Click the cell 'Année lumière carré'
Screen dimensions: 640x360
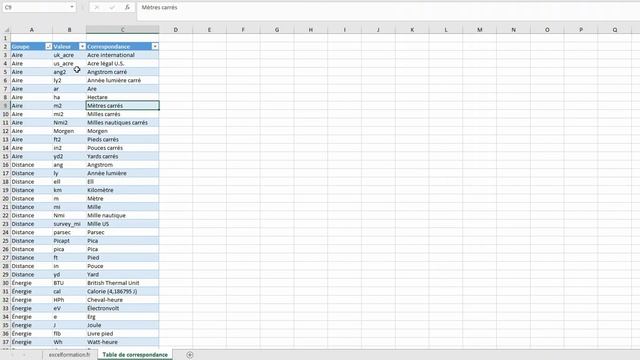[122, 80]
